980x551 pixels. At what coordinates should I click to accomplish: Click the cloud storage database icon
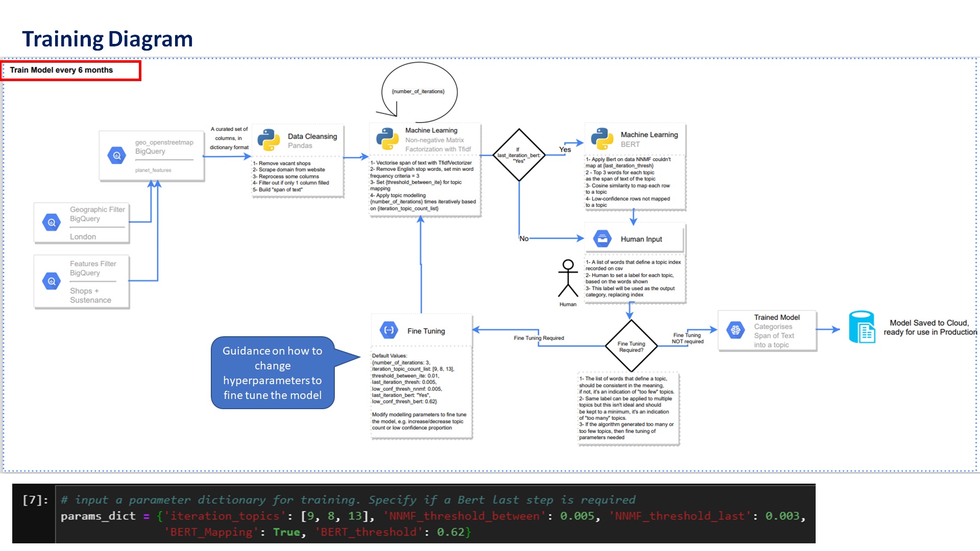[862, 327]
